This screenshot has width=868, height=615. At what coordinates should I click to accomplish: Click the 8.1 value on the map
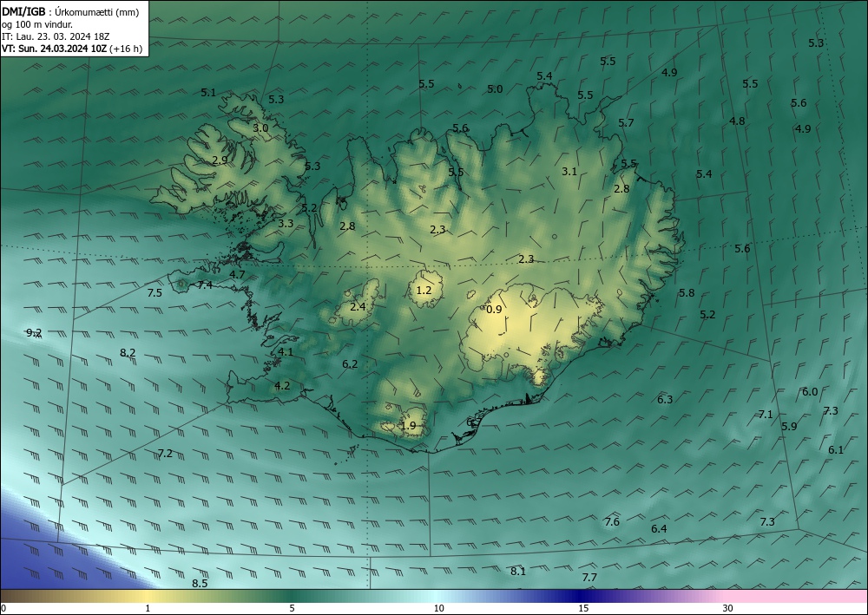tap(518, 572)
